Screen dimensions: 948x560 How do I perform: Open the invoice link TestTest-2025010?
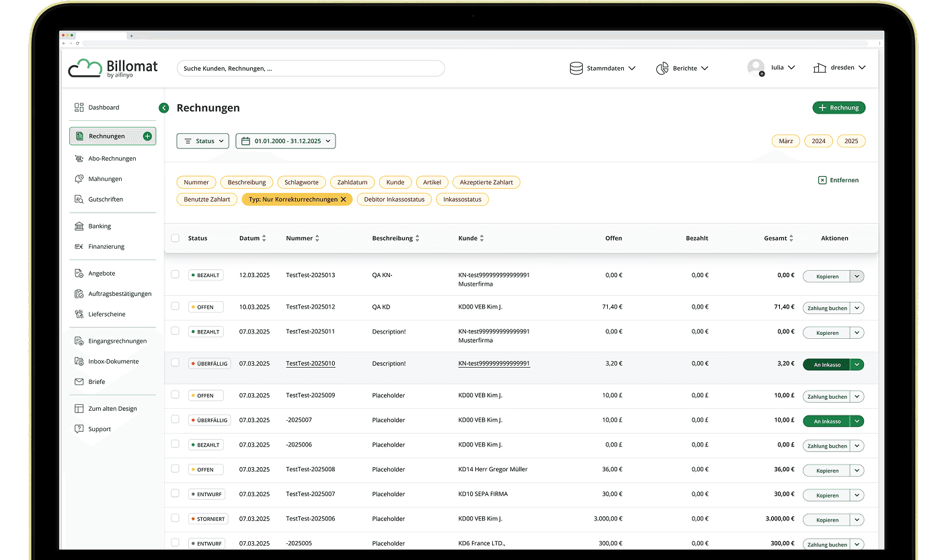pos(311,363)
